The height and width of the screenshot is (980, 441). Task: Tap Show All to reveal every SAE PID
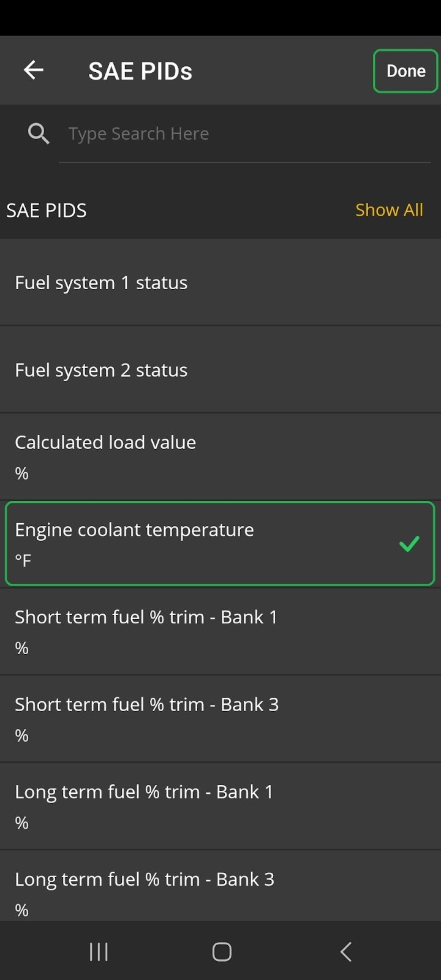pos(389,209)
